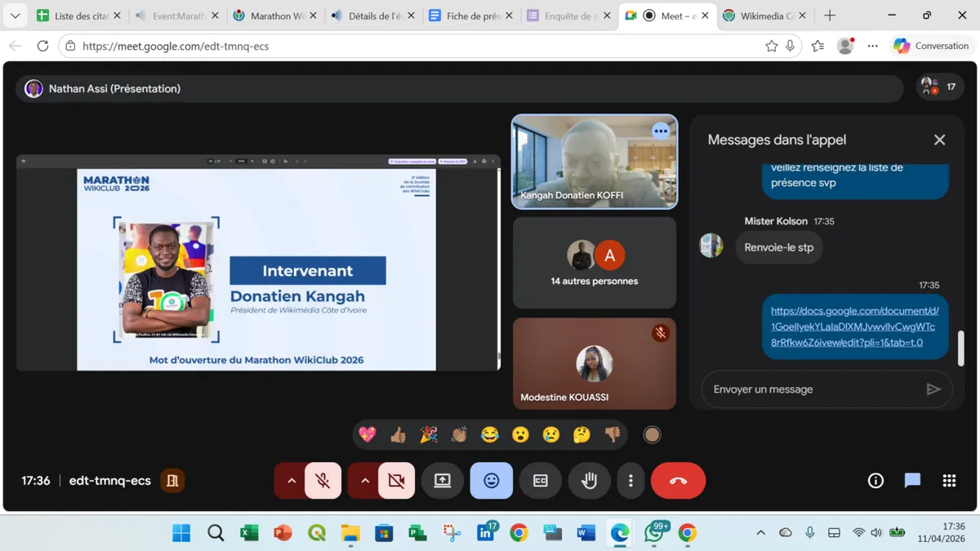Send the thumbs up reaction
980x551 pixels.
pyautogui.click(x=398, y=435)
